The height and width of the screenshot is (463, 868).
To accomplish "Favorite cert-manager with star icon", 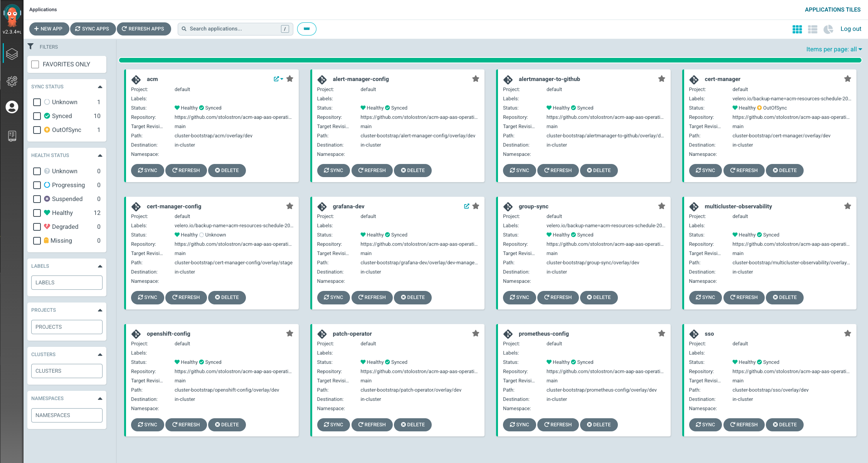I will pyautogui.click(x=848, y=79).
